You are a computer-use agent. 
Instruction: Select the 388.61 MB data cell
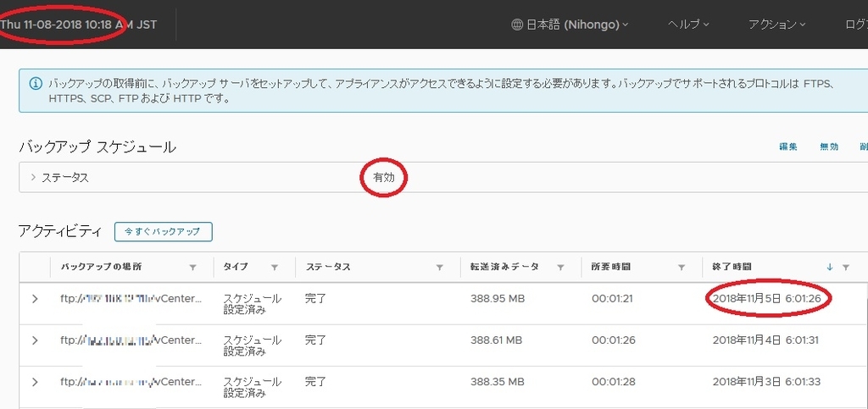[497, 340]
